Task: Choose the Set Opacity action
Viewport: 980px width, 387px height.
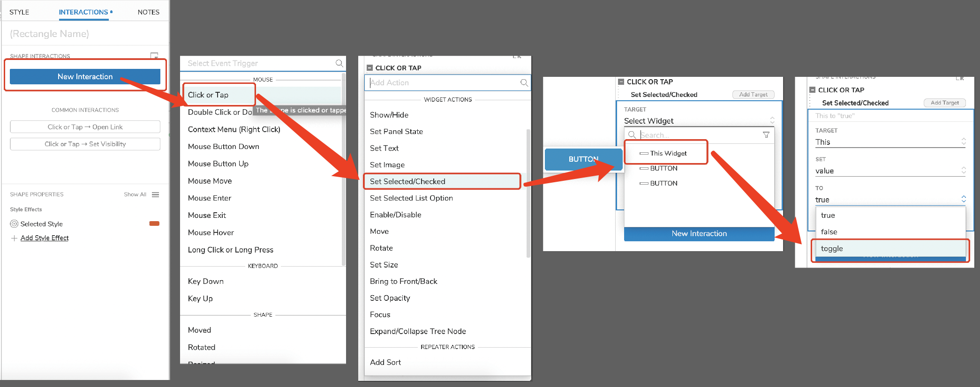Action: tap(390, 298)
